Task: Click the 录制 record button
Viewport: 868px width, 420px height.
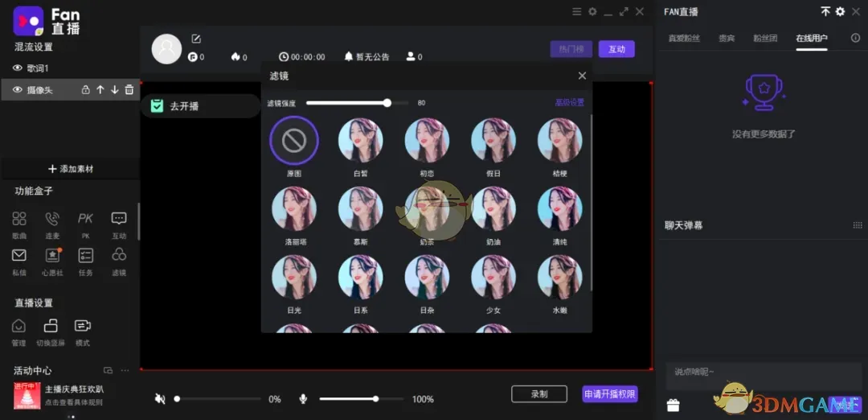Action: (x=539, y=394)
